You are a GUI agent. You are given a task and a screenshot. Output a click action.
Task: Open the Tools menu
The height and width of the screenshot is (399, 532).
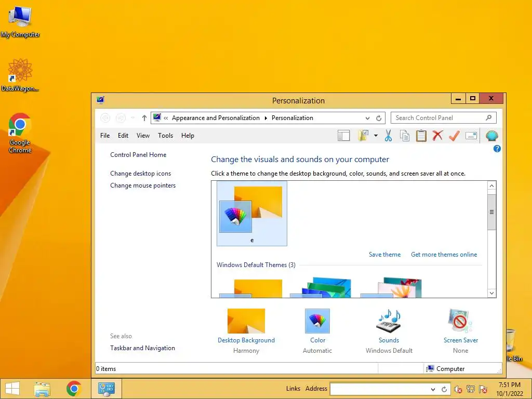point(165,136)
